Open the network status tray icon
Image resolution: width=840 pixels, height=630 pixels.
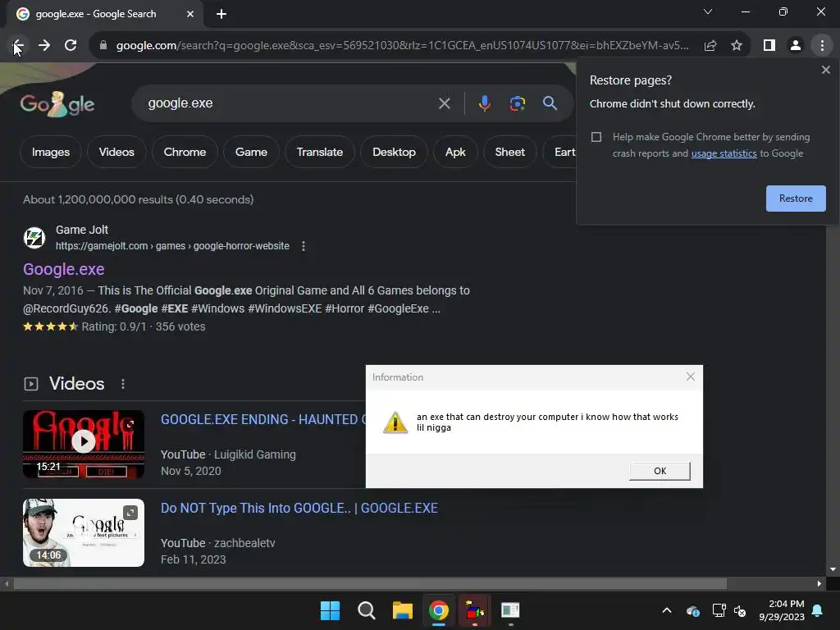(719, 610)
